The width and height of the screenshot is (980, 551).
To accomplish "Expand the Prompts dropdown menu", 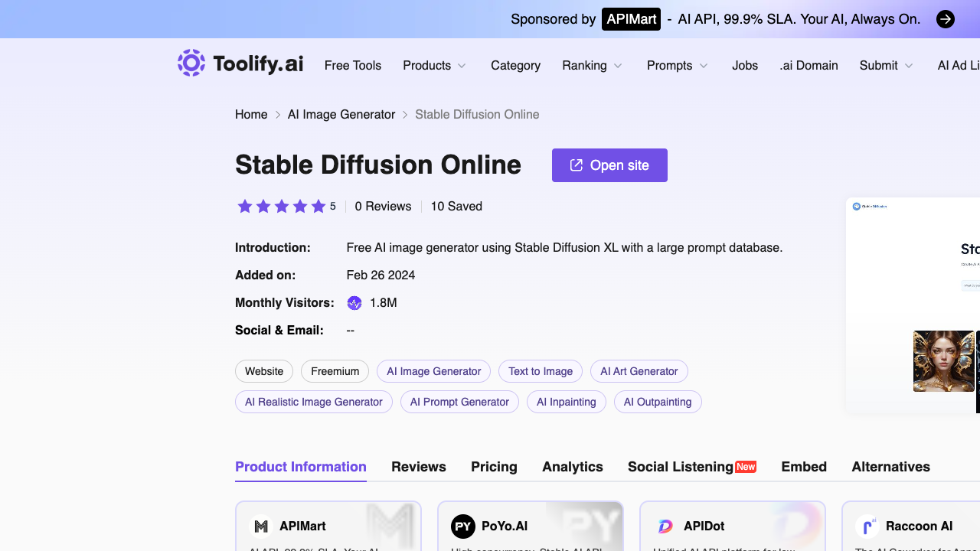I will coord(678,66).
